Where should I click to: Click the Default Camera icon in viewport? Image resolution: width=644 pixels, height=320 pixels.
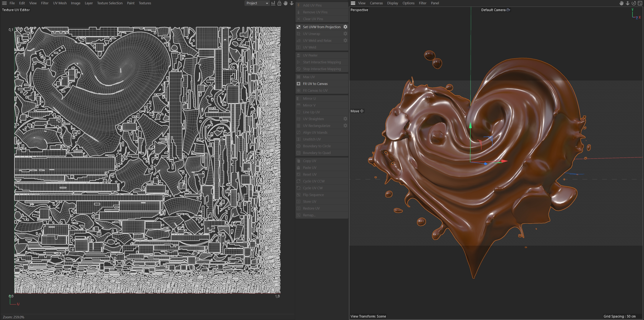pos(508,10)
